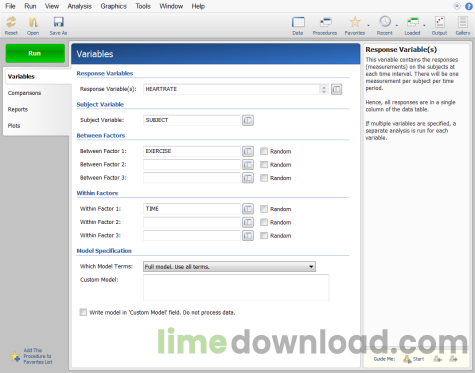Switch to the Comparisons tab
This screenshot has width=475, height=373.
tap(24, 93)
